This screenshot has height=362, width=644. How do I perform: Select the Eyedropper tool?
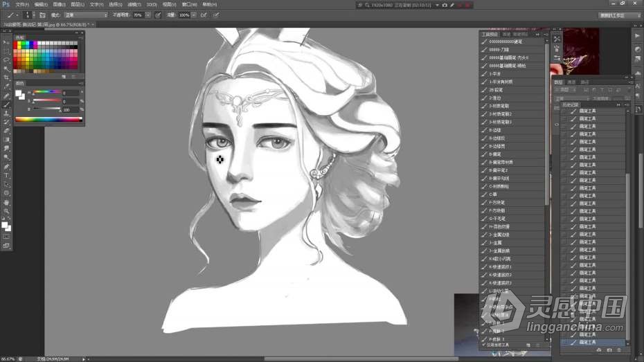pyautogui.click(x=6, y=87)
